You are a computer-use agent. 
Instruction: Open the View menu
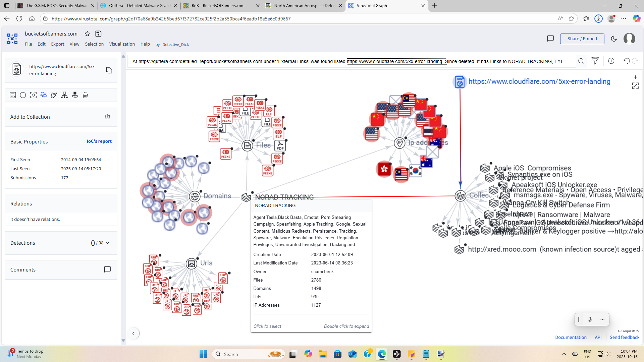tap(74, 44)
